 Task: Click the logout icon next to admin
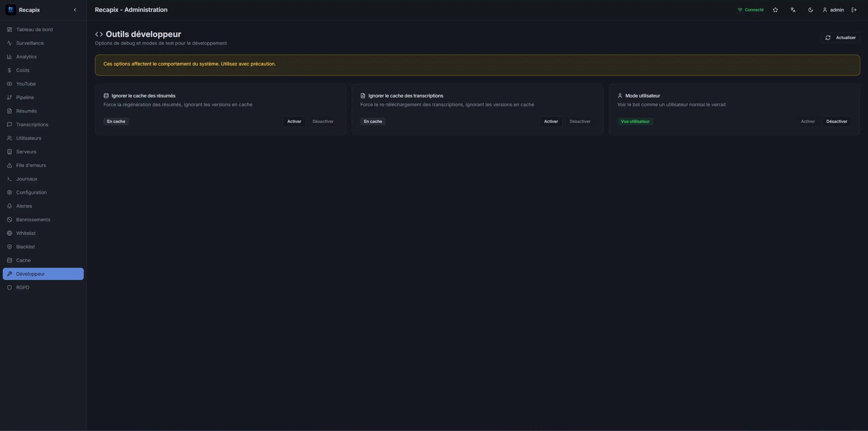(x=854, y=10)
